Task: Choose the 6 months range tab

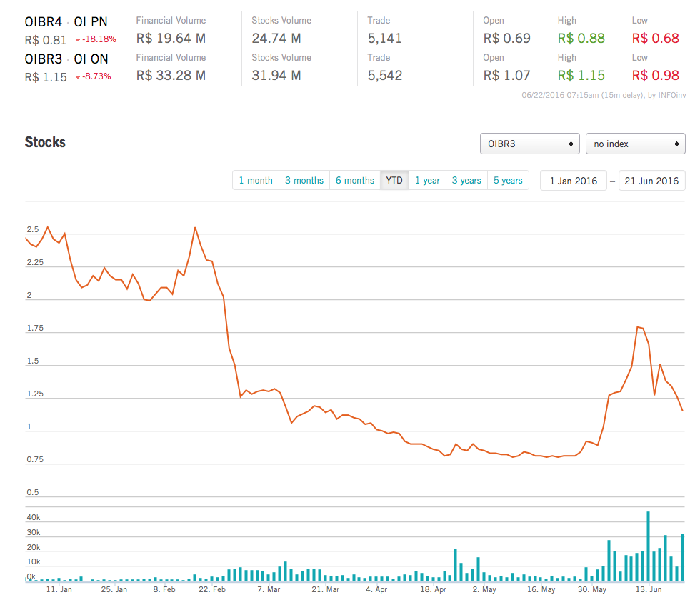Action: coord(355,181)
